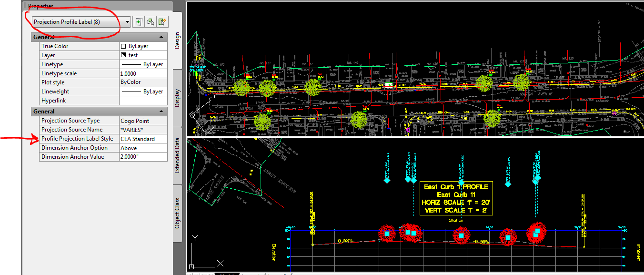Select the Hyperlink property label
The height and width of the screenshot is (275, 644).
(x=53, y=101)
